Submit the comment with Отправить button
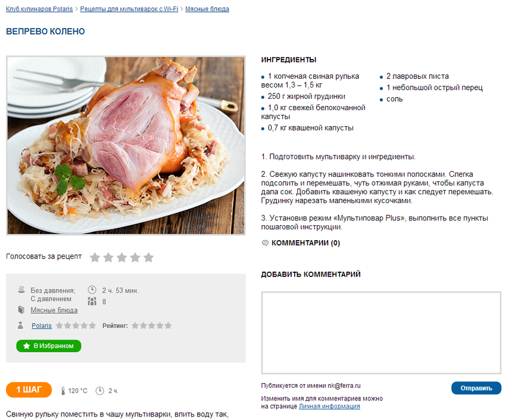This screenshot has height=420, width=512. [x=476, y=388]
